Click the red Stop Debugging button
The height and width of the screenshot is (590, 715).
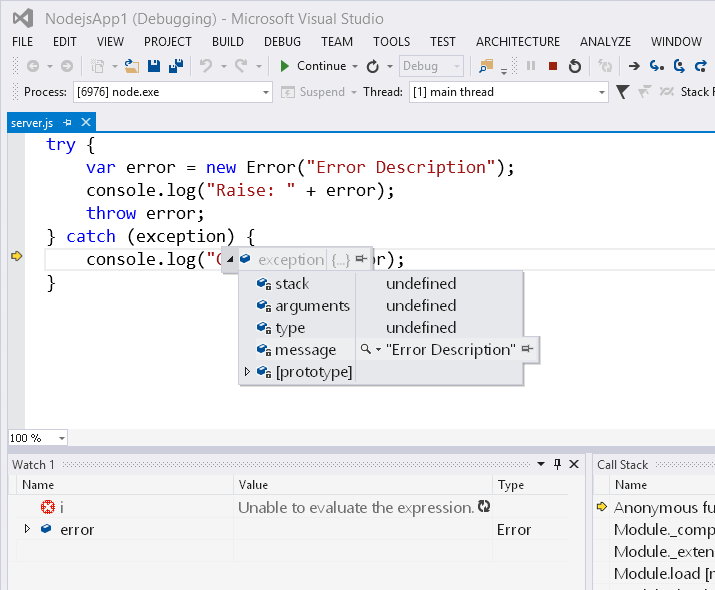click(x=553, y=66)
